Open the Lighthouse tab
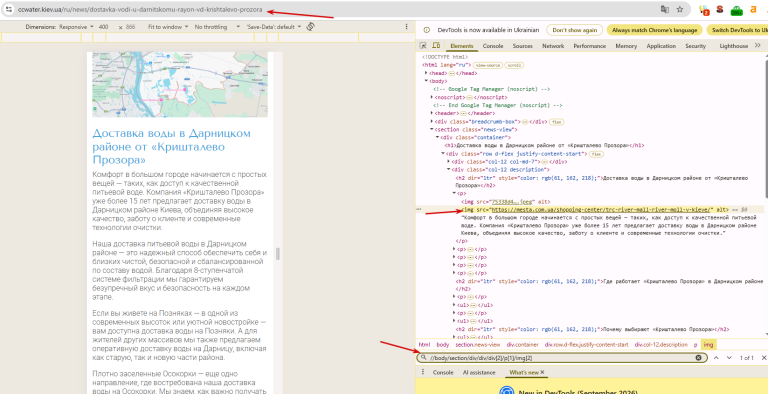768x394 pixels. tap(733, 46)
